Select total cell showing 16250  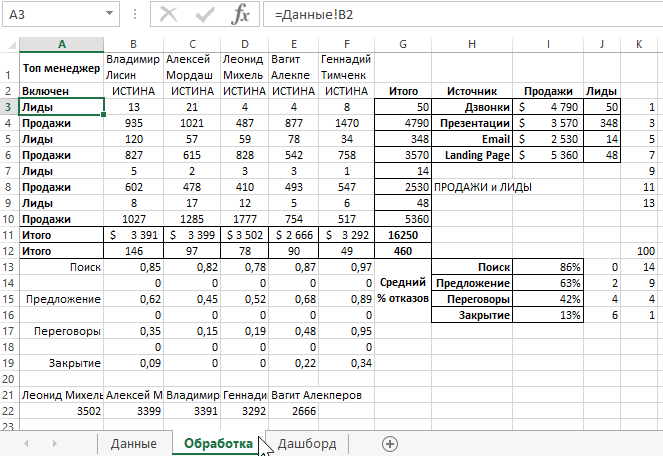pos(402,235)
